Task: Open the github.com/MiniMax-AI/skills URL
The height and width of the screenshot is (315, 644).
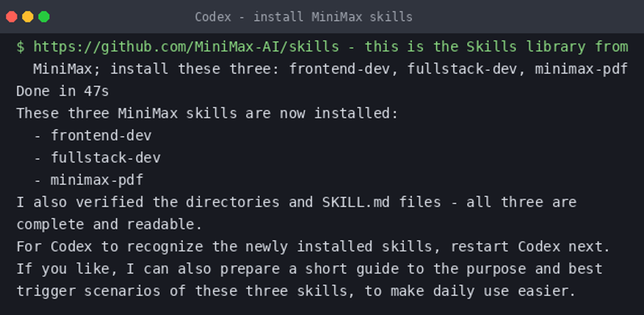Action: coord(186,47)
